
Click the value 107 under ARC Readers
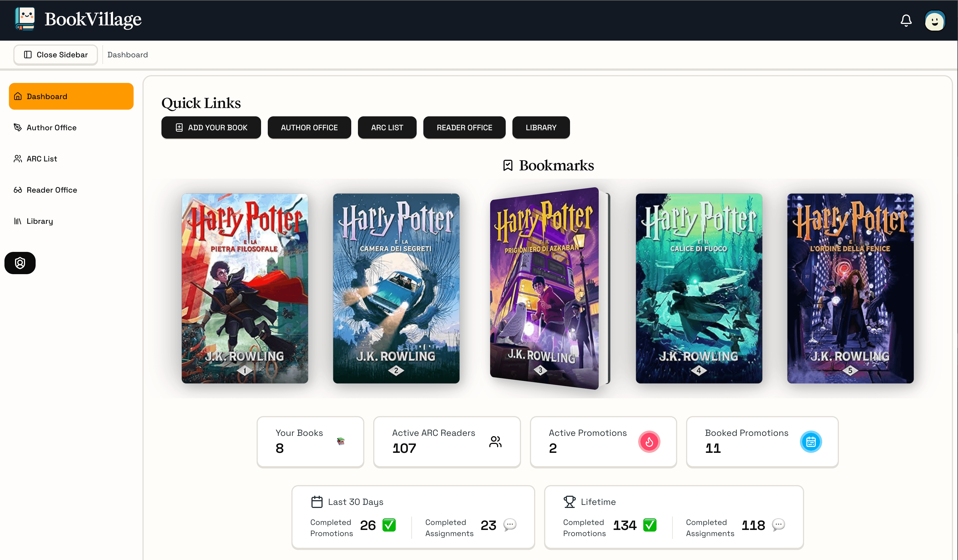tap(404, 448)
